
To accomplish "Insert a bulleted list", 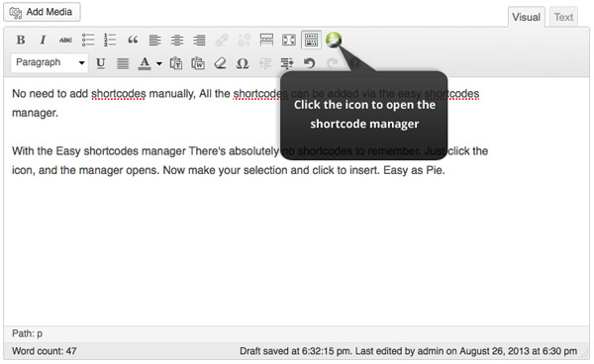I will [88, 40].
